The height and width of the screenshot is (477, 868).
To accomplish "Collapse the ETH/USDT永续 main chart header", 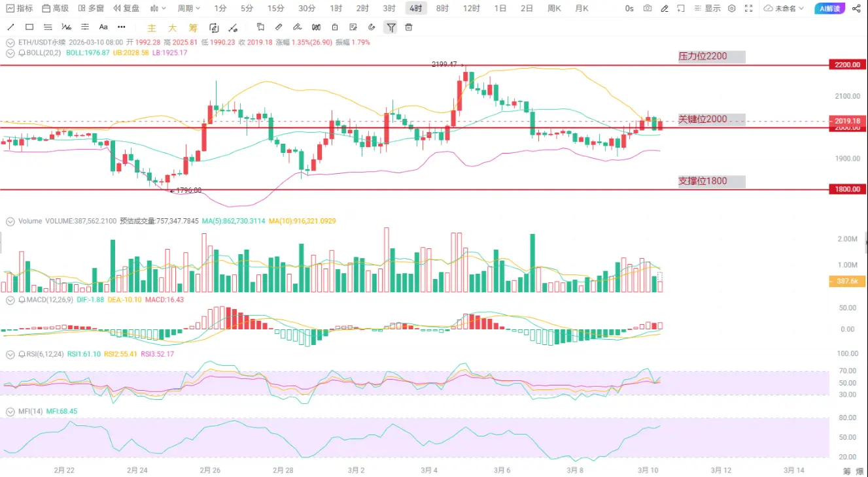I will [10, 42].
